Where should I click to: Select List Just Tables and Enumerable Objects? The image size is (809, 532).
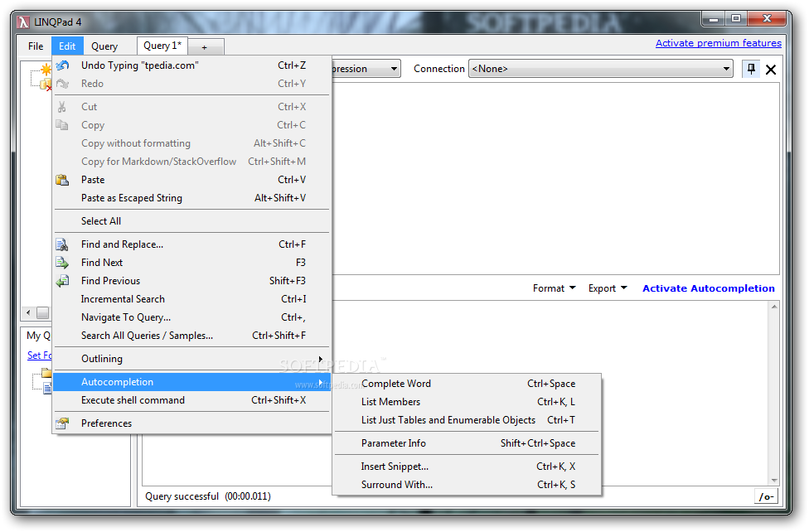pyautogui.click(x=467, y=420)
